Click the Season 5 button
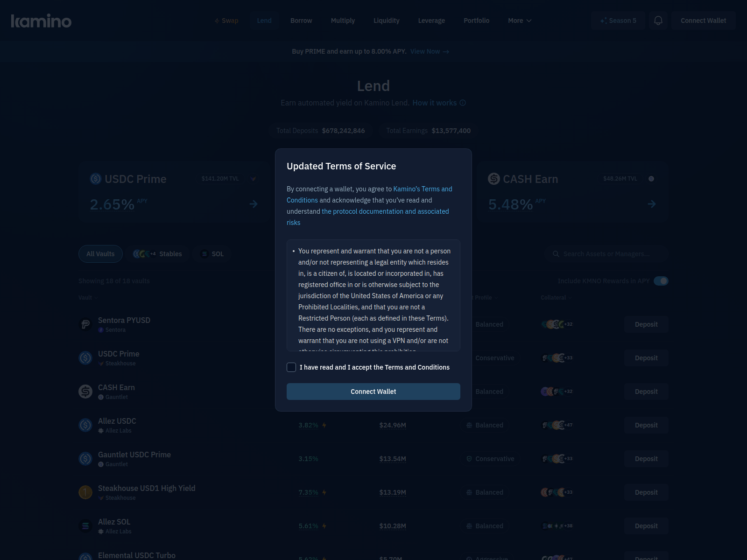The width and height of the screenshot is (747, 560). [x=618, y=21]
